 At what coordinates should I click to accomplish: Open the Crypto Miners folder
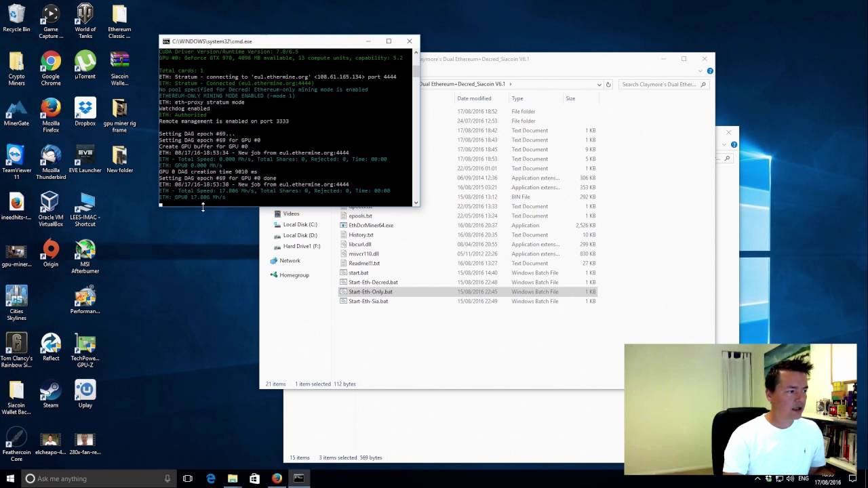point(16,68)
